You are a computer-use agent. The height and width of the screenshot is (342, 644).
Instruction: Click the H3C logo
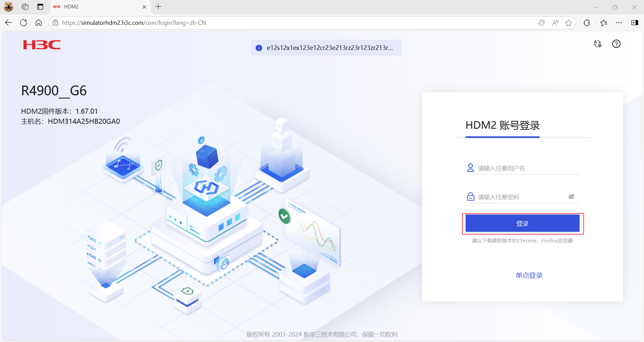[42, 45]
